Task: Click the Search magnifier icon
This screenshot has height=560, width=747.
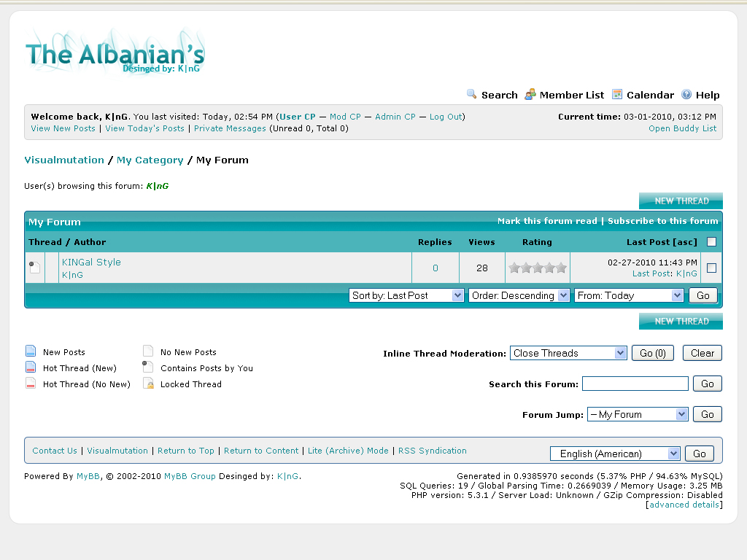Action: tap(471, 94)
